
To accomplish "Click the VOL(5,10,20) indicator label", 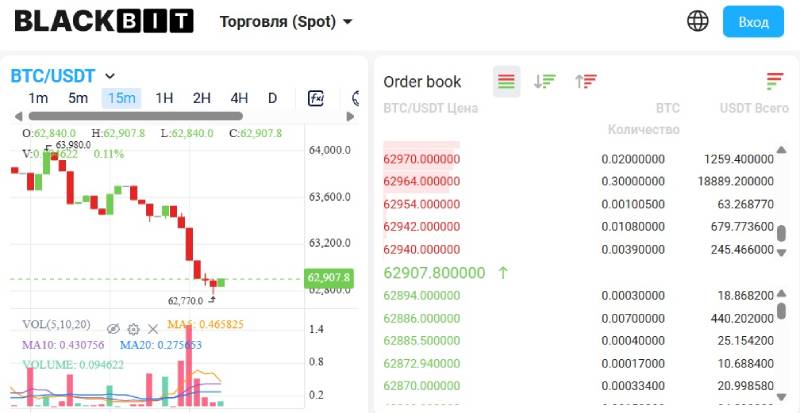I will pyautogui.click(x=57, y=324).
